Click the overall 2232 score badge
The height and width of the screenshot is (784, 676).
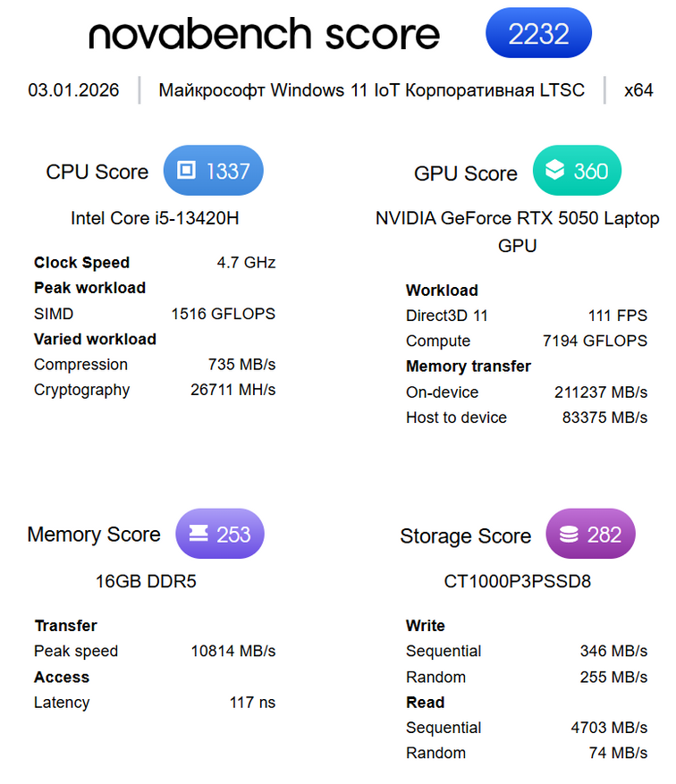tap(538, 34)
